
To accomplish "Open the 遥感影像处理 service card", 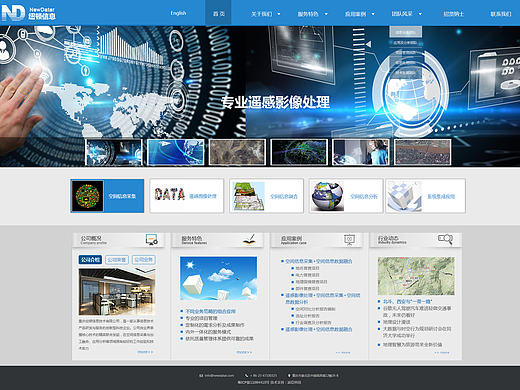I will [x=187, y=196].
